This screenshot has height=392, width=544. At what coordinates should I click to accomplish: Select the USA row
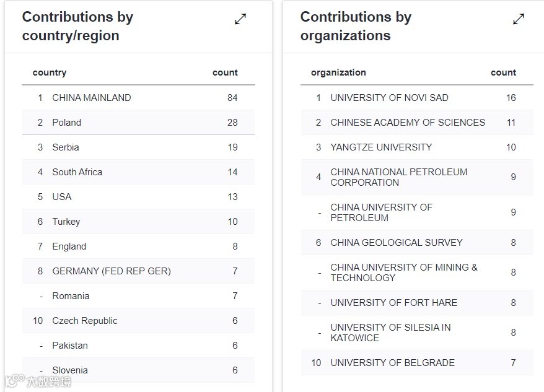62,197
